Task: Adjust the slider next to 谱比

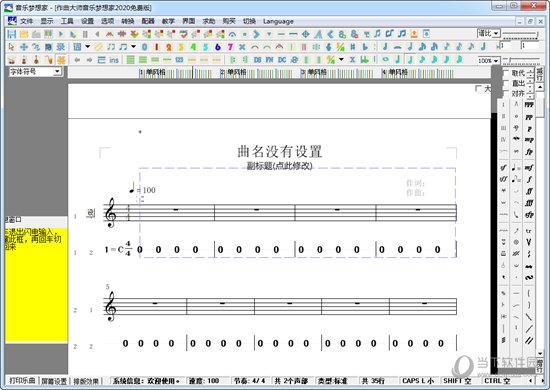Action: pos(521,34)
